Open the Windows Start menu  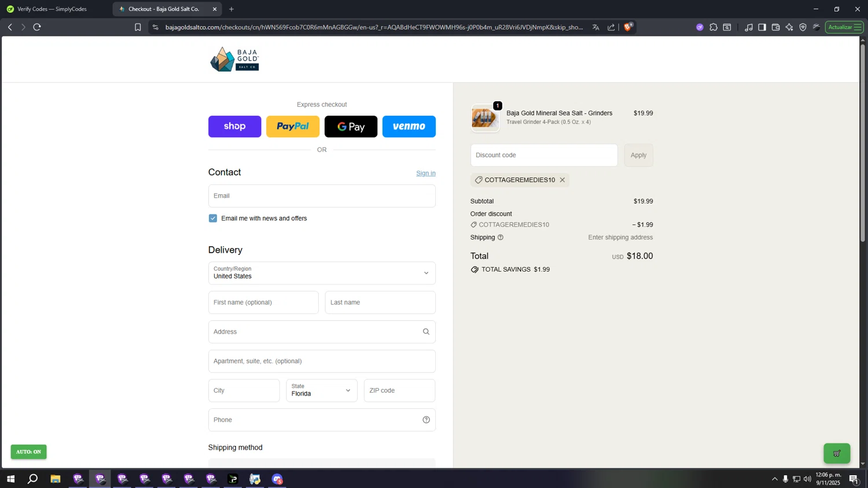click(10, 479)
